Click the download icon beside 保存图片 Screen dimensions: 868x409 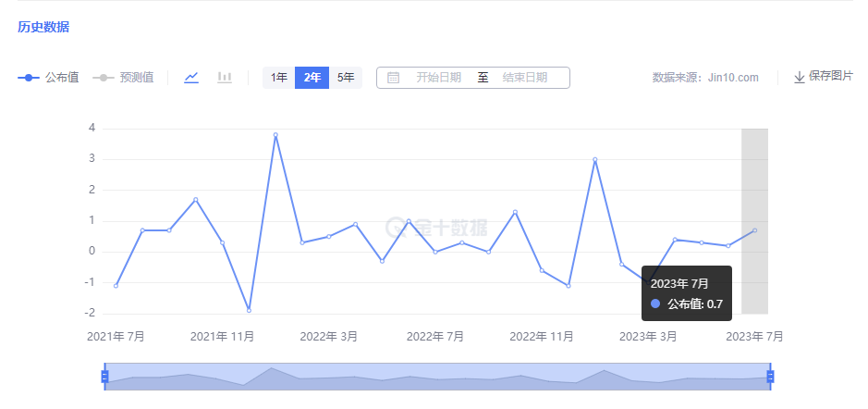pyautogui.click(x=800, y=77)
